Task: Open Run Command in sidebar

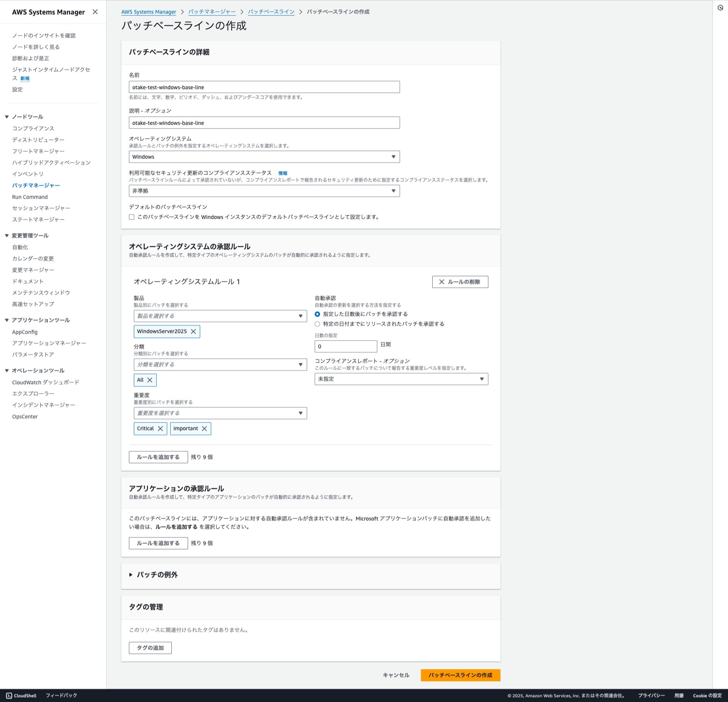Action: point(30,197)
